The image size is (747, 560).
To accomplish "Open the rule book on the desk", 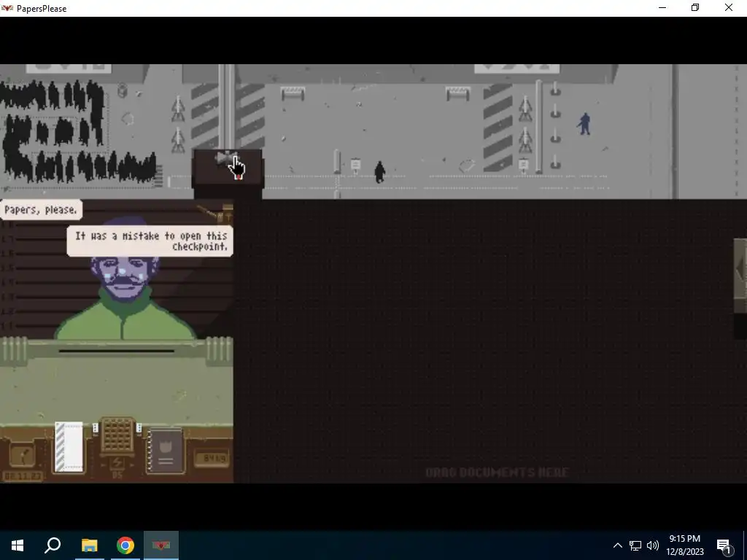I will click(166, 451).
